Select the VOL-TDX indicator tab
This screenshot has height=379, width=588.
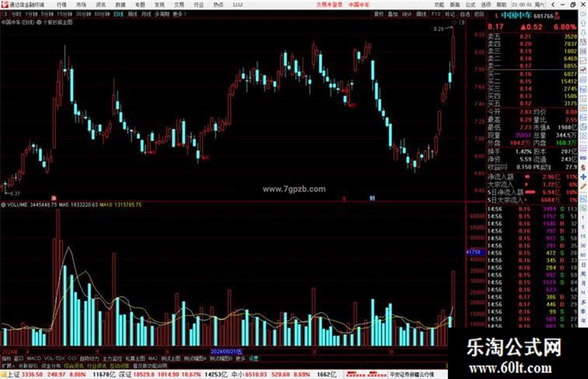click(55, 358)
